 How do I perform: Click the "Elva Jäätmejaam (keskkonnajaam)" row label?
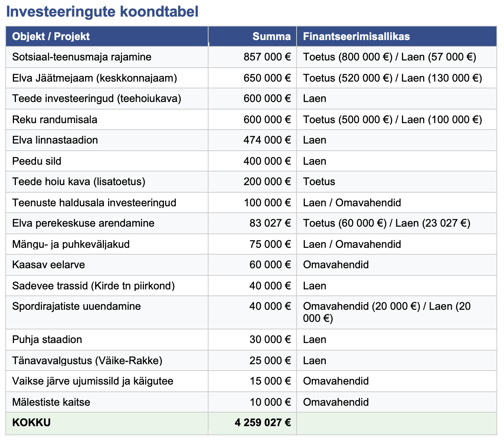(94, 78)
